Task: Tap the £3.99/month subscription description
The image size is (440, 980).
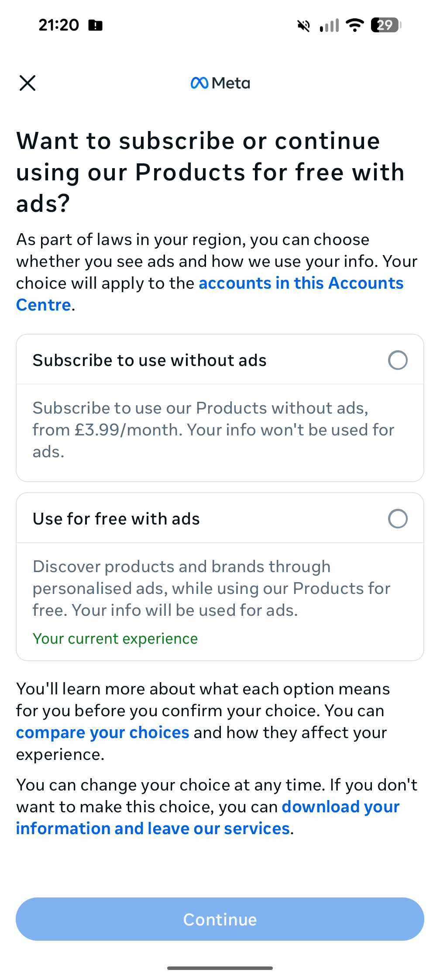Action: 213,430
